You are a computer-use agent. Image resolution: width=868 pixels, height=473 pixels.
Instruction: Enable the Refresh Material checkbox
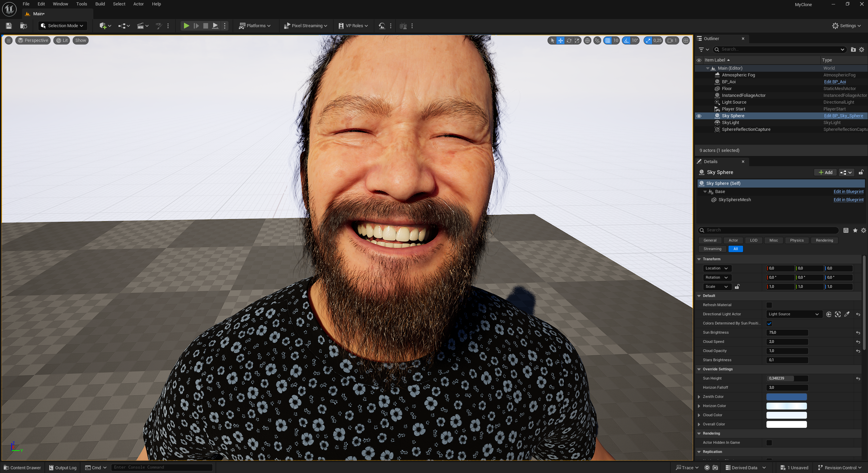769,305
